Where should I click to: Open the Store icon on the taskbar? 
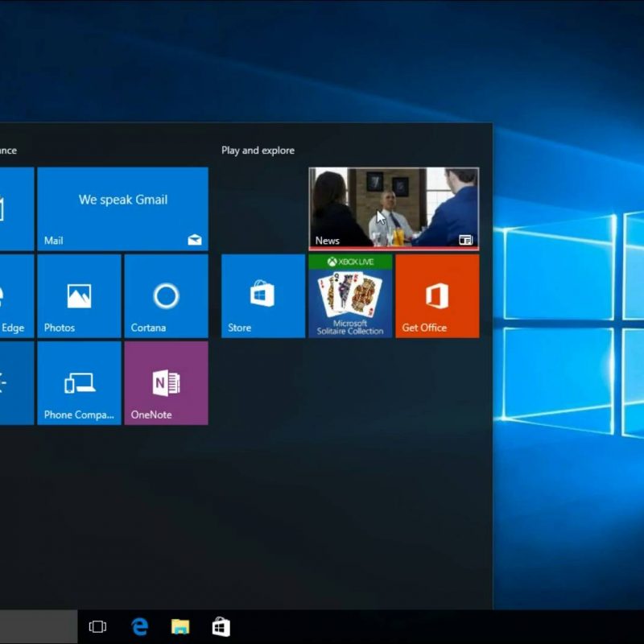[221, 627]
